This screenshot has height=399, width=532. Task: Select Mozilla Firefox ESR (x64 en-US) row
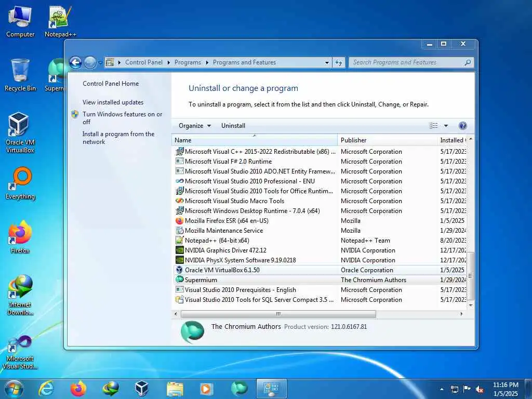pos(320,221)
